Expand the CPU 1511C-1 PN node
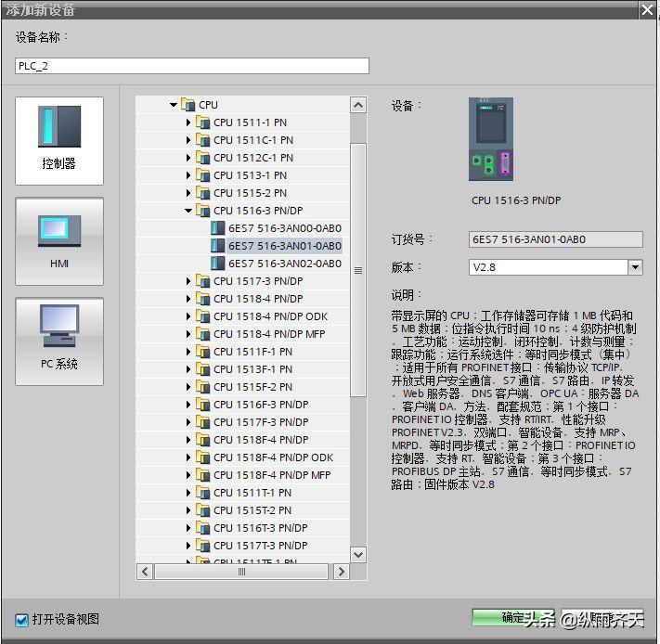660x644 pixels. (188, 140)
